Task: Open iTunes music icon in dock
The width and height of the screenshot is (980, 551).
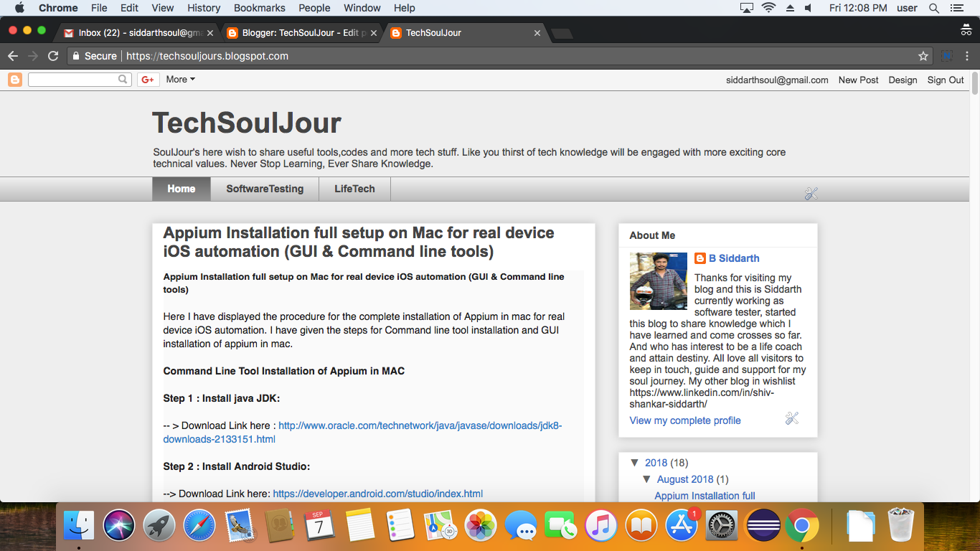Action: tap(602, 527)
